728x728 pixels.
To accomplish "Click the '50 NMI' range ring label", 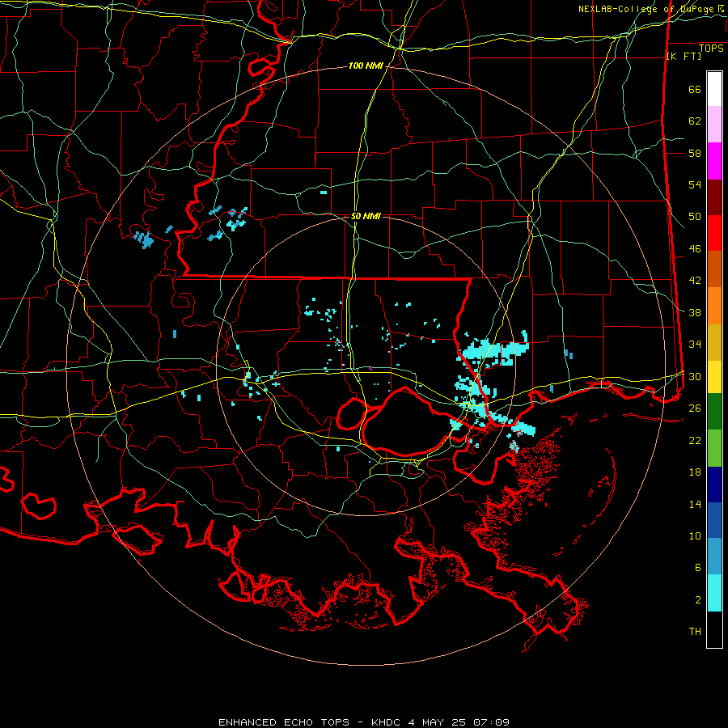I will coord(366,216).
